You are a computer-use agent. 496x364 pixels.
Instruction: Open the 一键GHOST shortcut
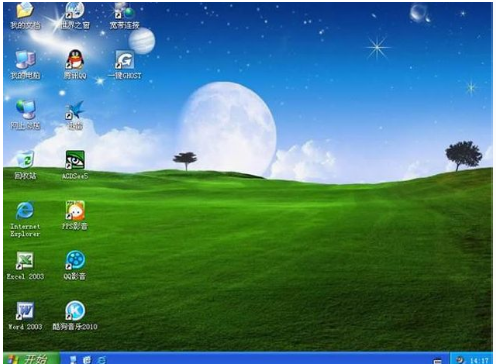(x=124, y=60)
